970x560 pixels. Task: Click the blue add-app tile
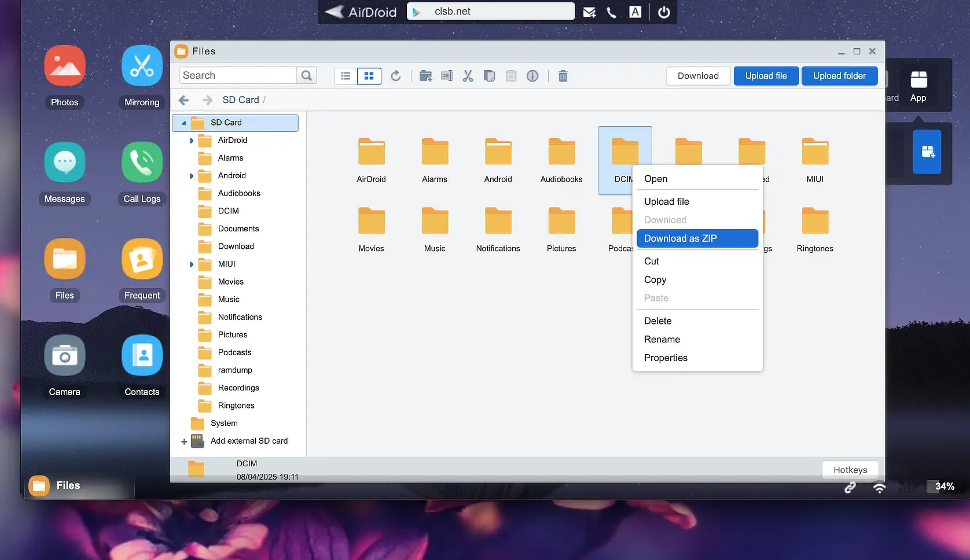click(x=927, y=152)
